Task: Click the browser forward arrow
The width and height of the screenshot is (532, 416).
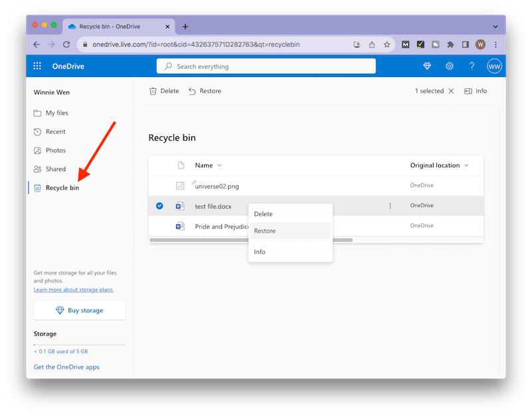Action: 52,45
